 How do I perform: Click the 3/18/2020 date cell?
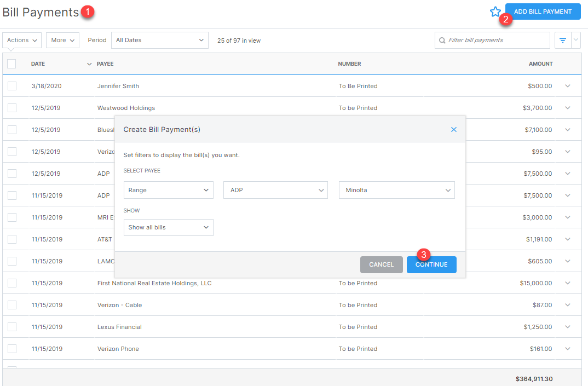pyautogui.click(x=47, y=86)
